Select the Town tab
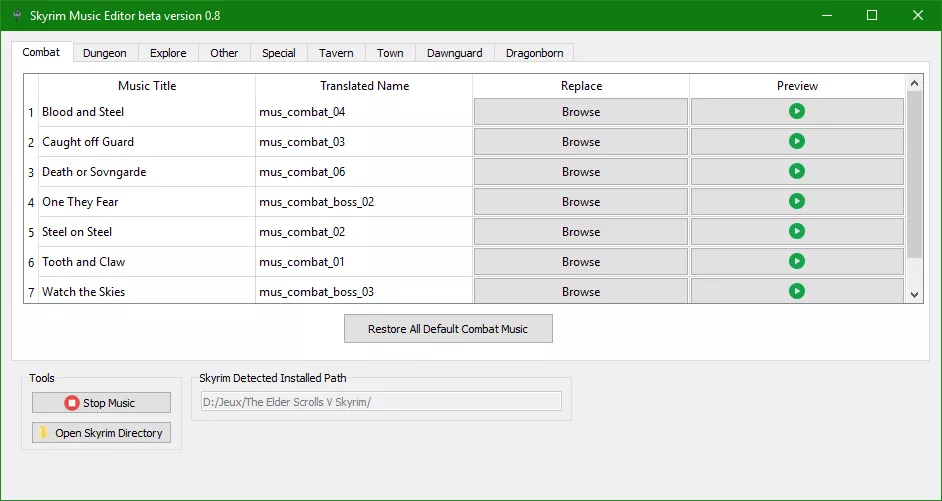 coord(390,53)
